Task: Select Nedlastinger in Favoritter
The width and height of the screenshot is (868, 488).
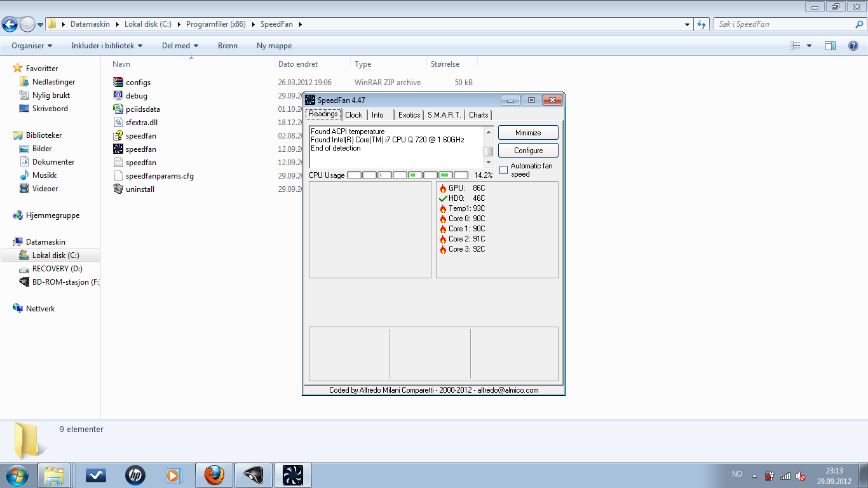Action: coord(53,82)
